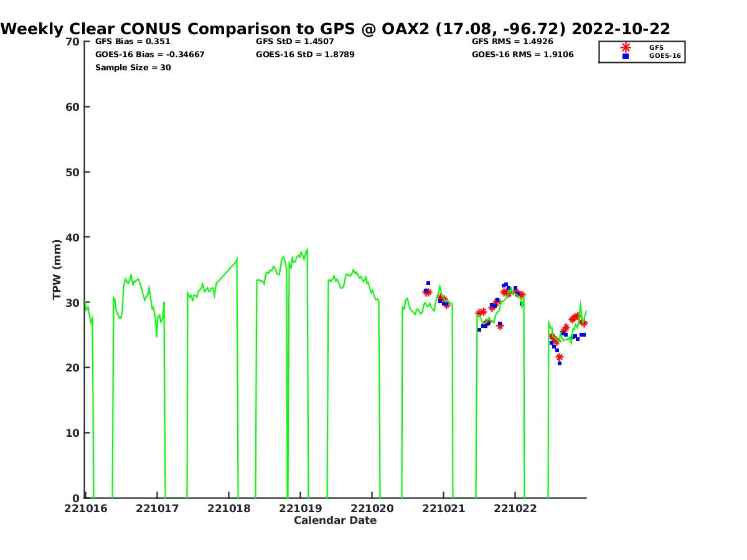
Task: Click the 221019 x-axis tick label
Action: [x=301, y=508]
